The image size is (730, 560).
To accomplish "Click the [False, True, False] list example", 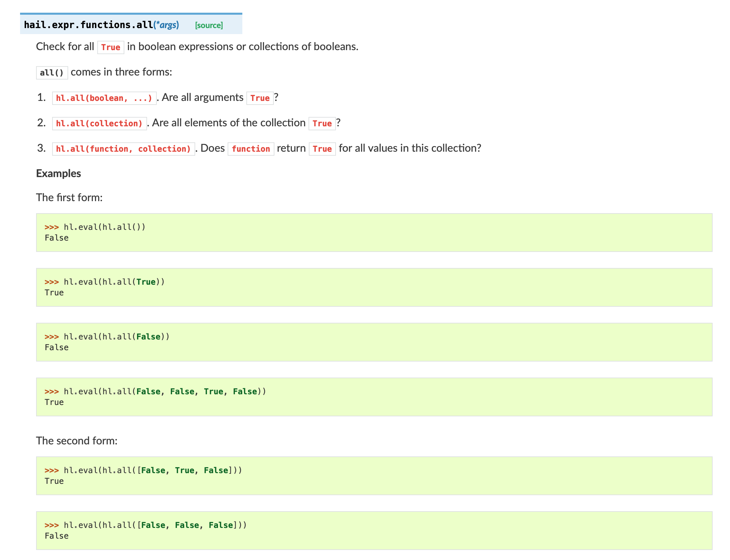I will (374, 476).
